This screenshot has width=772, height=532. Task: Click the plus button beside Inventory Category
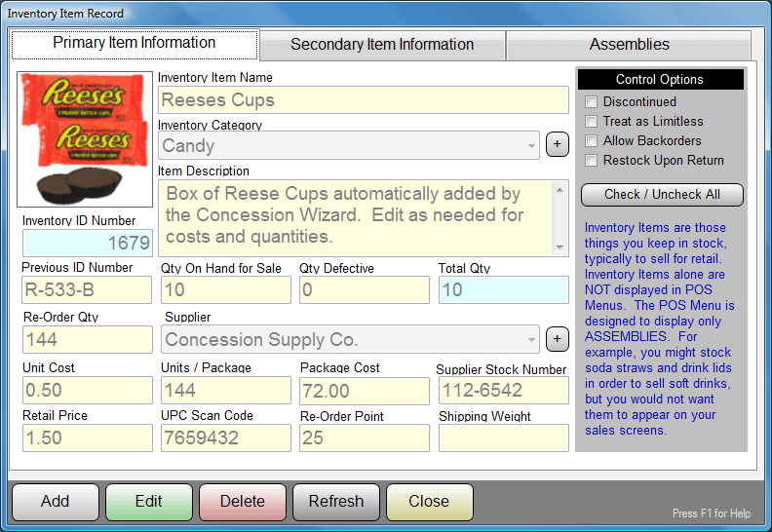click(557, 144)
